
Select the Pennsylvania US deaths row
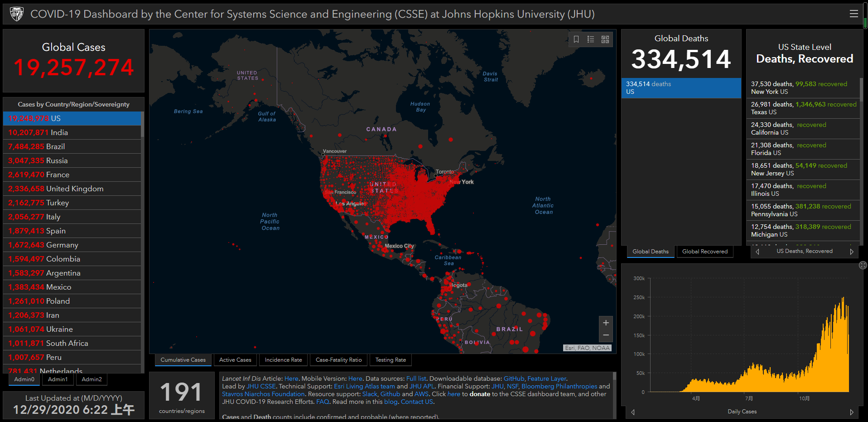pyautogui.click(x=803, y=210)
